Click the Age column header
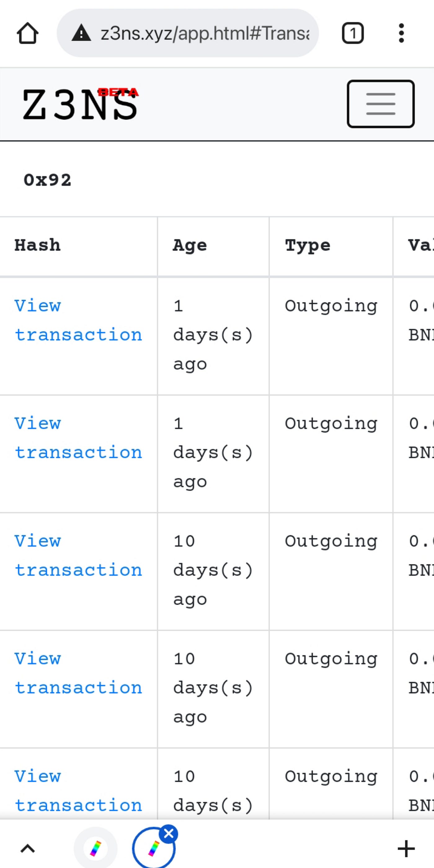434x868 pixels. tap(189, 245)
